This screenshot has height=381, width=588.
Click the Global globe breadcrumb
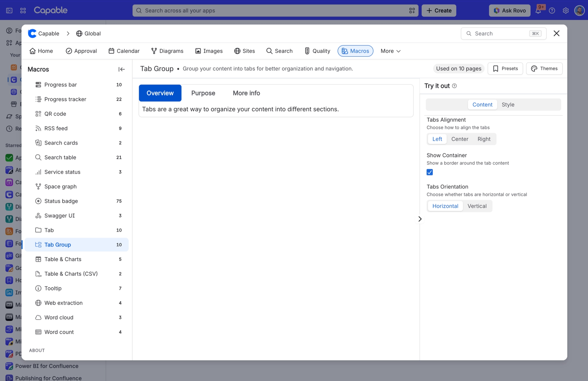pyautogui.click(x=88, y=34)
